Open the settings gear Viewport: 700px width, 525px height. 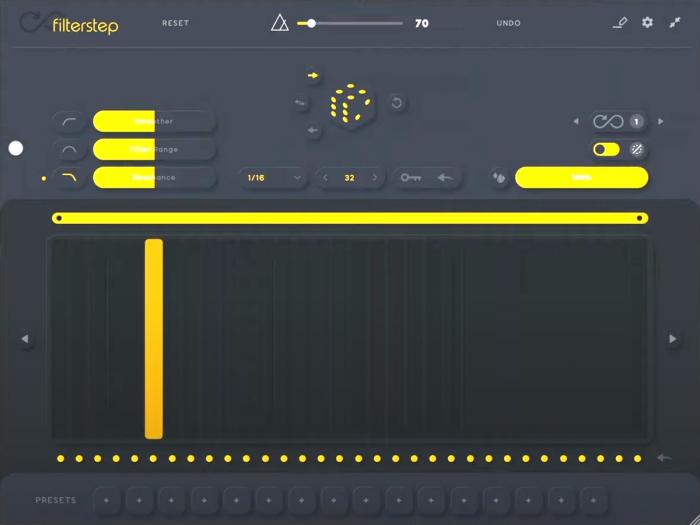(647, 23)
